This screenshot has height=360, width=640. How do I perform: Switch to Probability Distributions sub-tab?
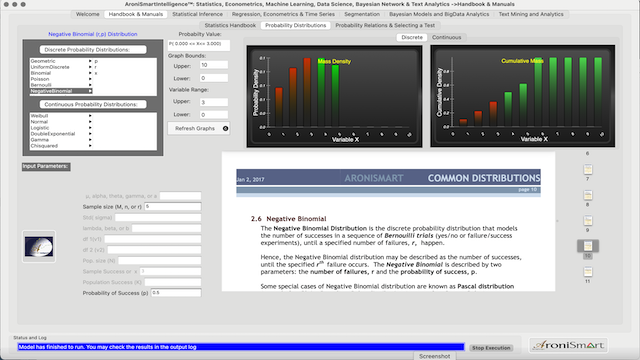click(x=296, y=25)
